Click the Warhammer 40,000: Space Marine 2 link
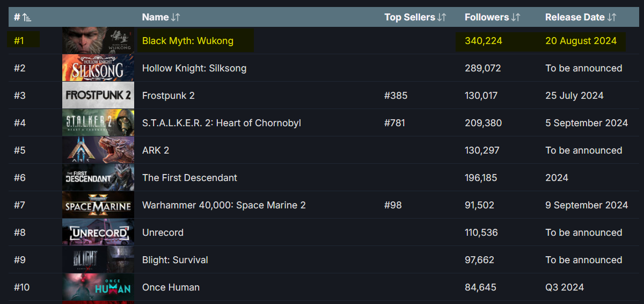 (x=224, y=205)
